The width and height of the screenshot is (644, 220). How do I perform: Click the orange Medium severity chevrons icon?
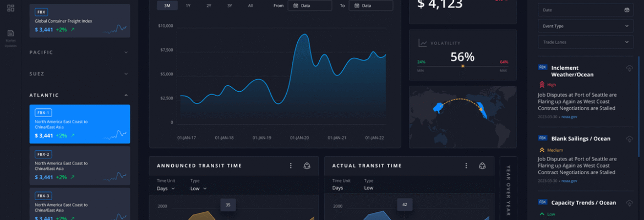[542, 150]
